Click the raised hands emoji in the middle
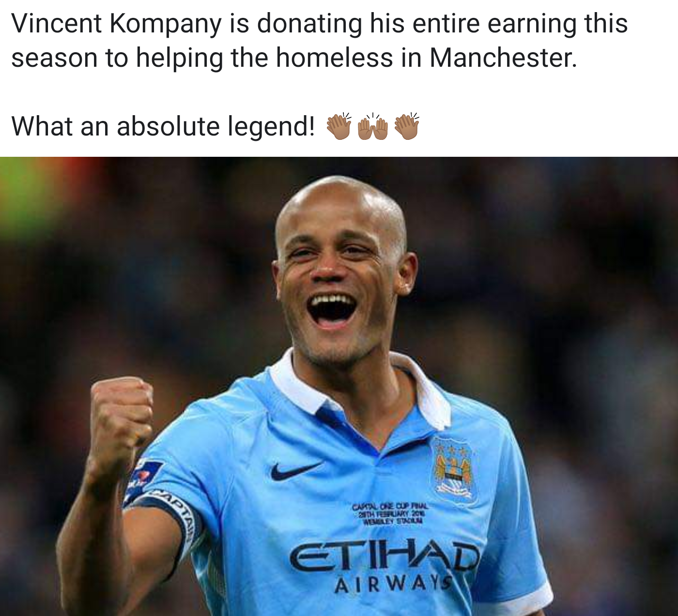This screenshot has width=678, height=616. (x=372, y=127)
